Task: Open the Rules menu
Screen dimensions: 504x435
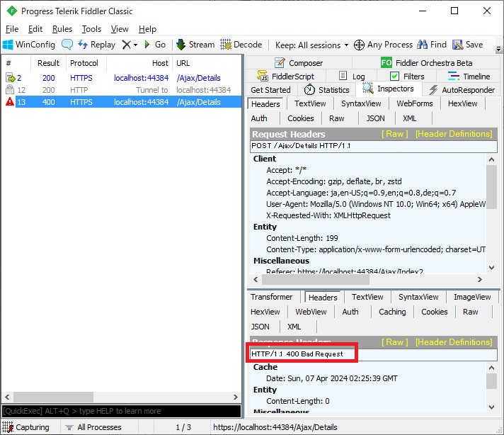Action: click(62, 29)
